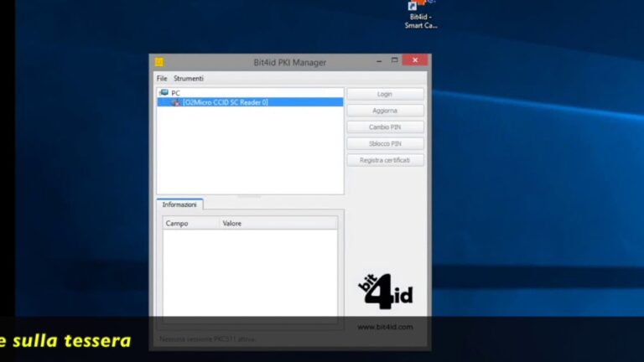Maximize the Bit4id PKI Manager window
Viewport: 644px width, 362px height.
[395, 60]
